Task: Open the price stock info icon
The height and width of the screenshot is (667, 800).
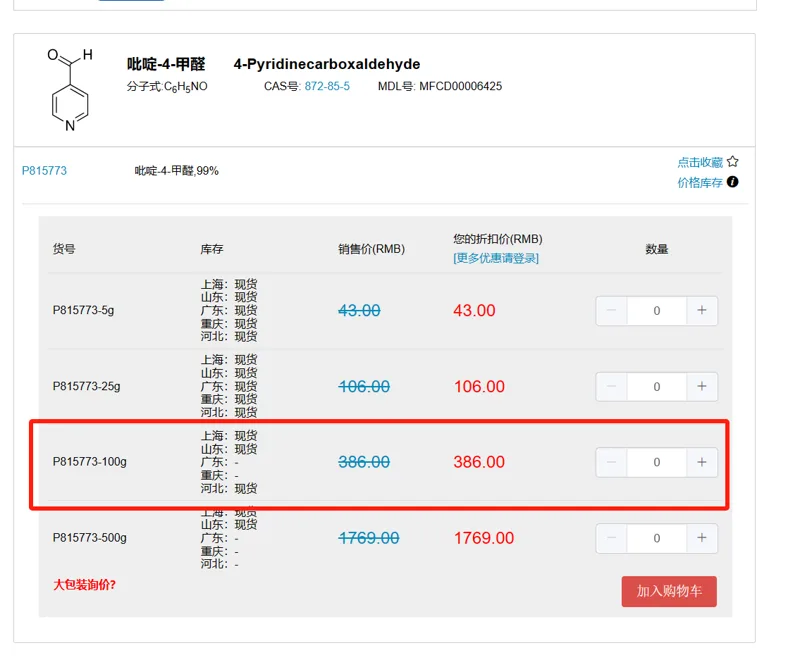Action: (733, 182)
